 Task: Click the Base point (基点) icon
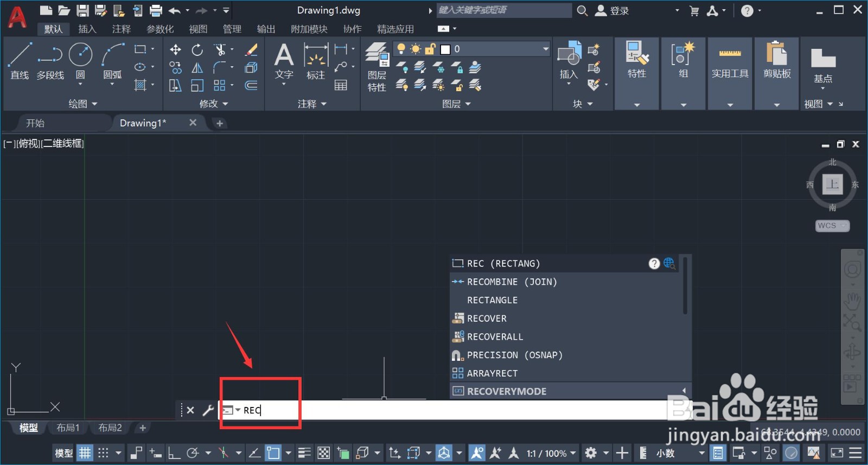pos(823,65)
